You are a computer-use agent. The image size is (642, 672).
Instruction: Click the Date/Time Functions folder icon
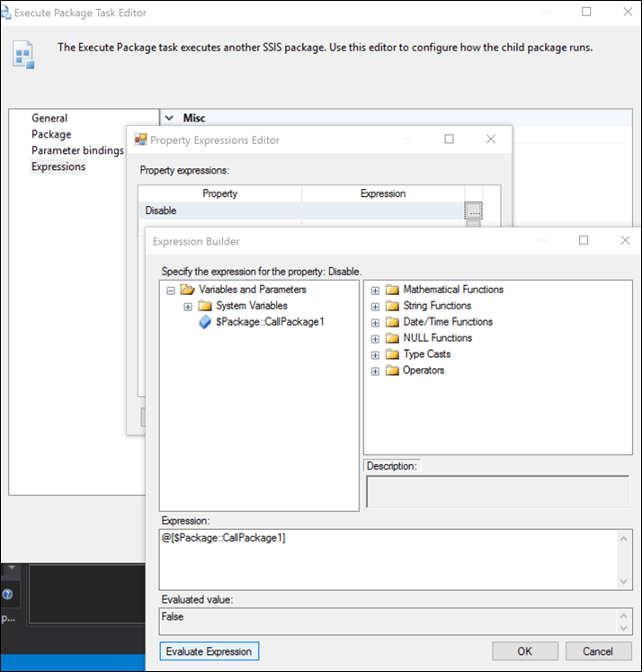[391, 322]
